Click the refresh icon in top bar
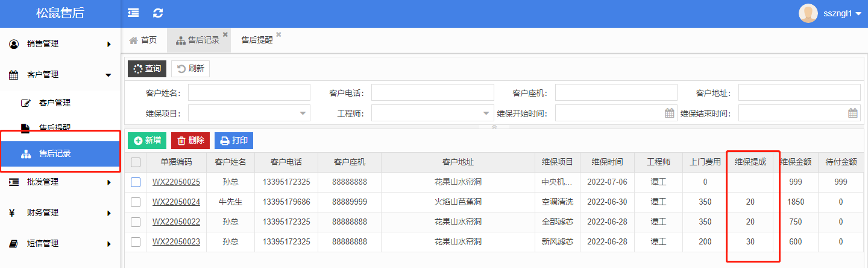 tap(158, 13)
